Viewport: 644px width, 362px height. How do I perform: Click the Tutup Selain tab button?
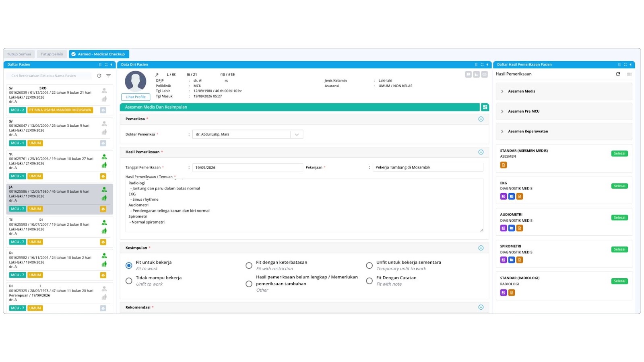click(x=52, y=54)
